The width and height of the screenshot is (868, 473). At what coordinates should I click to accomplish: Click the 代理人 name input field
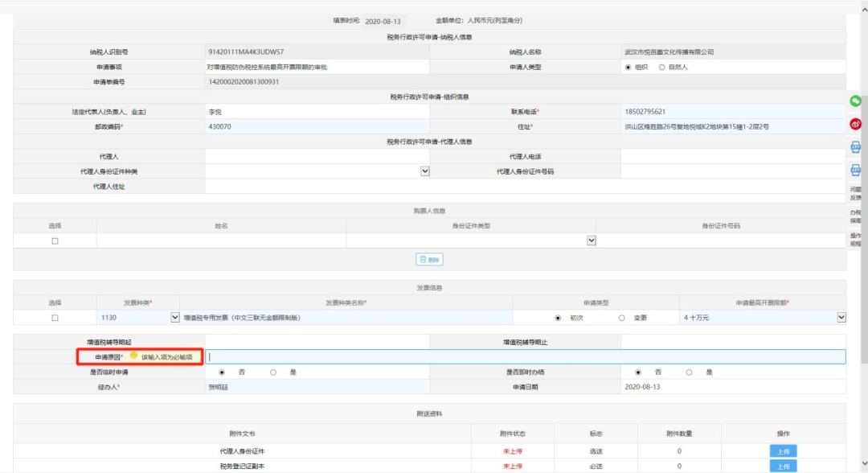point(317,157)
